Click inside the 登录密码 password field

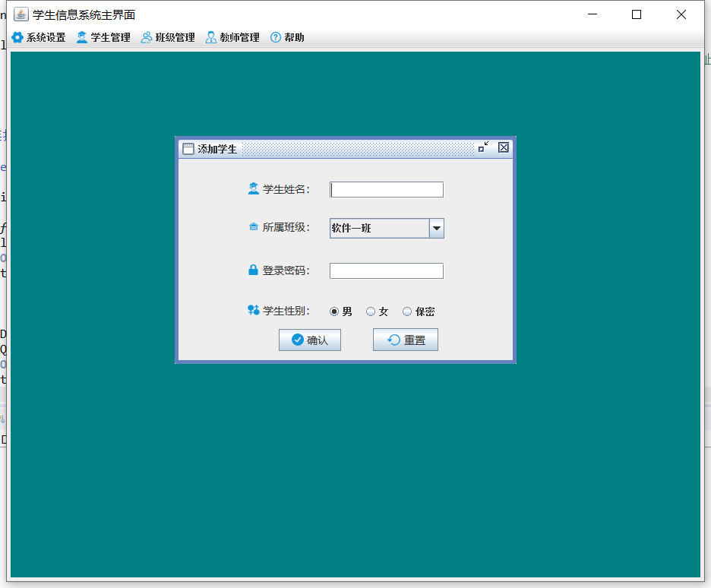(386, 270)
